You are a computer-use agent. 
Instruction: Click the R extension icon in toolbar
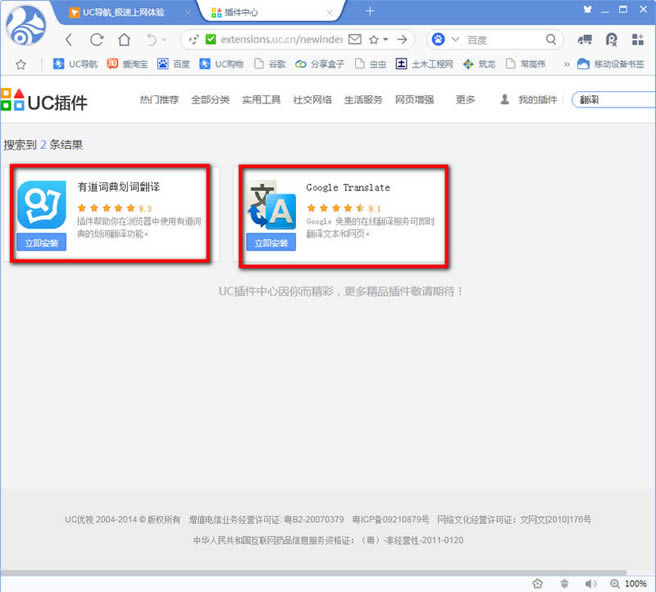612,40
